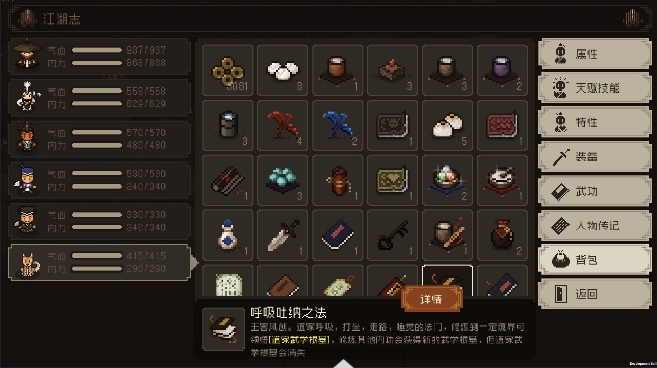657x368 pixels.
Task: Open the 装备 equipment tab
Action: click(595, 157)
